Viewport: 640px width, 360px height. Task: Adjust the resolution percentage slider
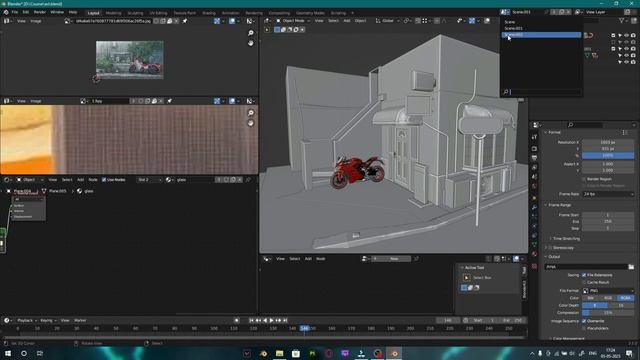pos(608,156)
